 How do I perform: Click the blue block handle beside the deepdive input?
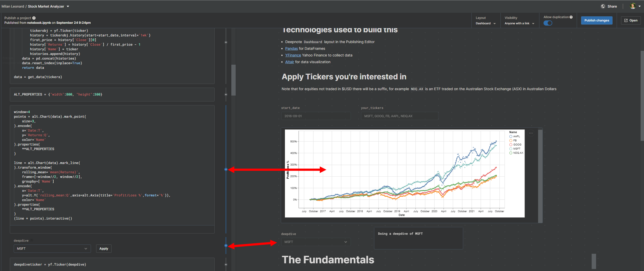click(x=226, y=245)
